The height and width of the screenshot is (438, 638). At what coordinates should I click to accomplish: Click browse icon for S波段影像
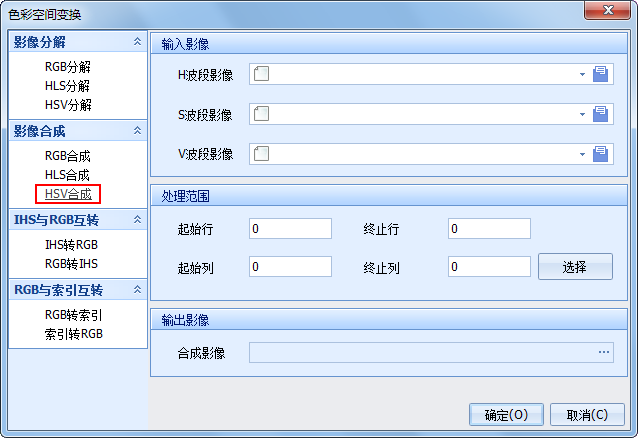point(601,114)
